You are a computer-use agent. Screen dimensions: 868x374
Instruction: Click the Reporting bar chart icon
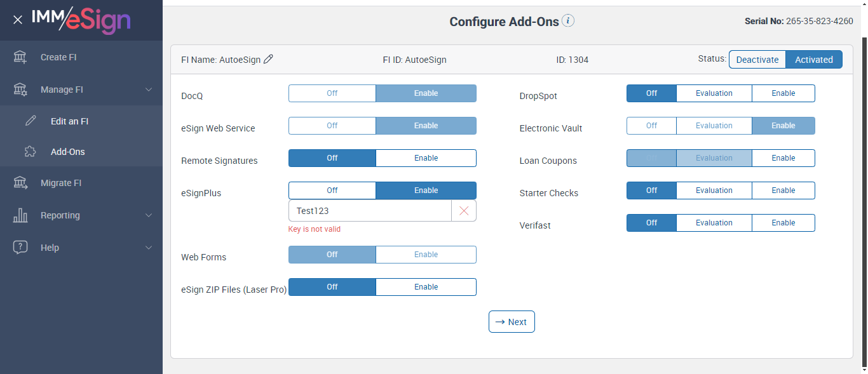20,215
